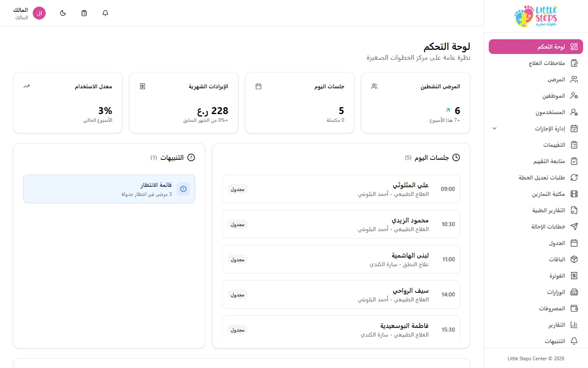Click the مكتبة التمارين film icon

coord(574,194)
